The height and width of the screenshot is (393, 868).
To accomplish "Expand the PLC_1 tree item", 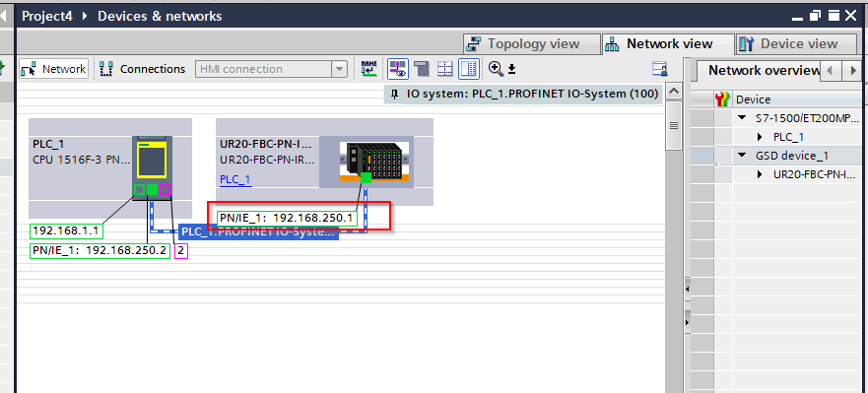I will pyautogui.click(x=761, y=137).
